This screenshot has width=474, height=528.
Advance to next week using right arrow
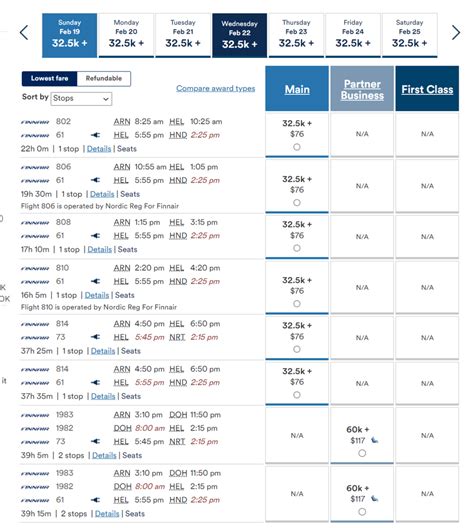(x=456, y=33)
